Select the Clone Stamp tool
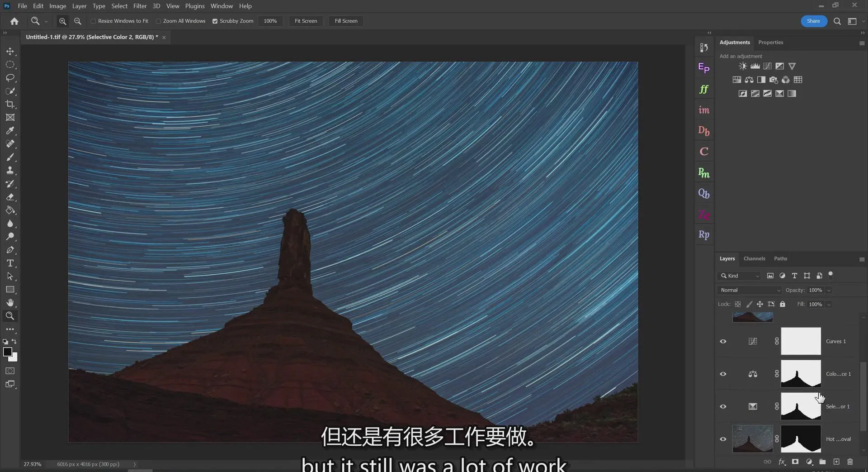This screenshot has height=472, width=868. pyautogui.click(x=10, y=171)
